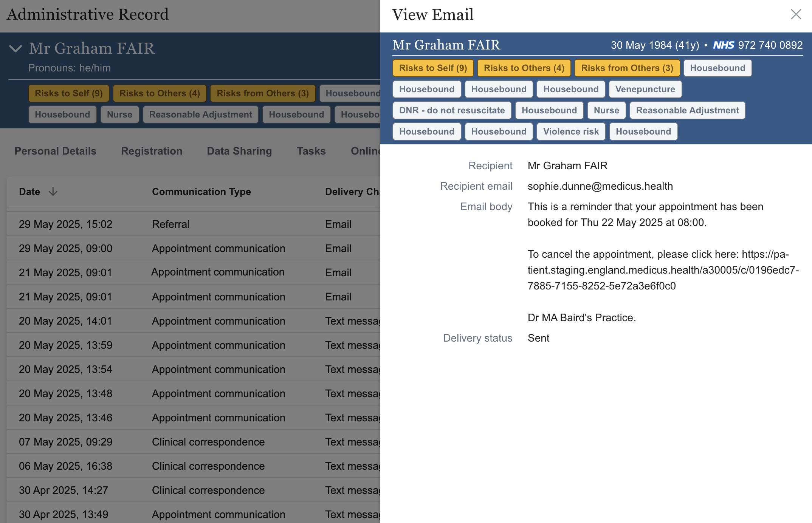Image resolution: width=812 pixels, height=523 pixels.
Task: Close the View Email panel
Action: click(x=796, y=14)
